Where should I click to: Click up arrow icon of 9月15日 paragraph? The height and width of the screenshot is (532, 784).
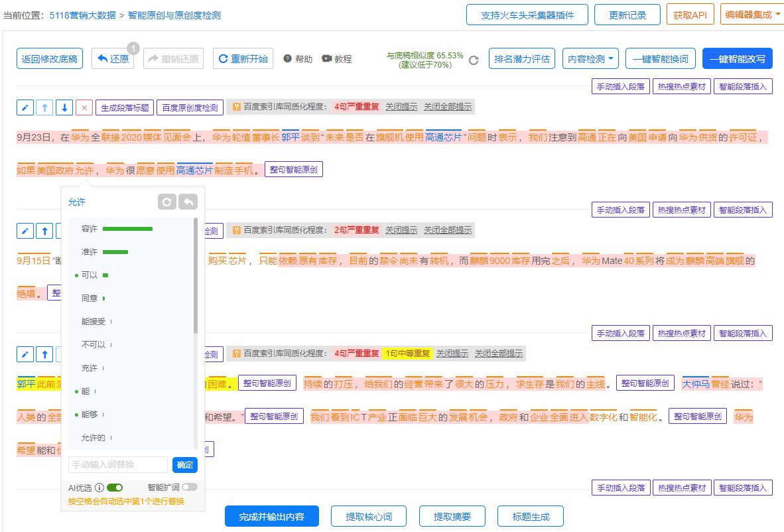click(x=44, y=230)
